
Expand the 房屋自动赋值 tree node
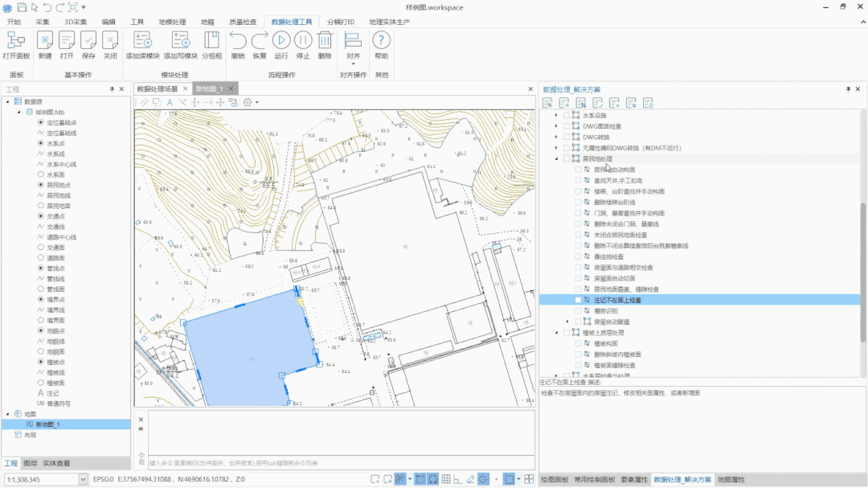(567, 322)
